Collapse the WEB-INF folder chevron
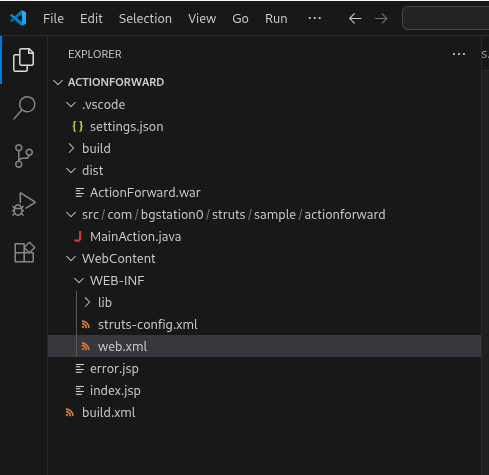Screen dimensions: 489x475 (x=79, y=281)
